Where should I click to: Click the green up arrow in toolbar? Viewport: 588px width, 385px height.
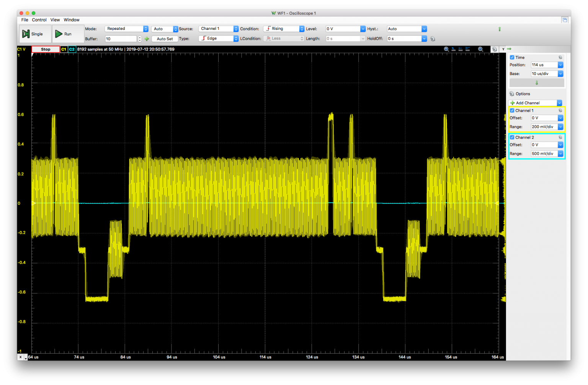[499, 29]
